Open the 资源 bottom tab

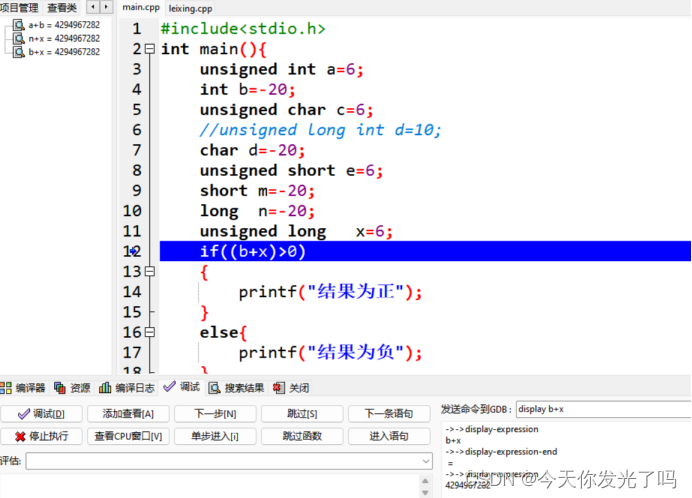(73, 388)
